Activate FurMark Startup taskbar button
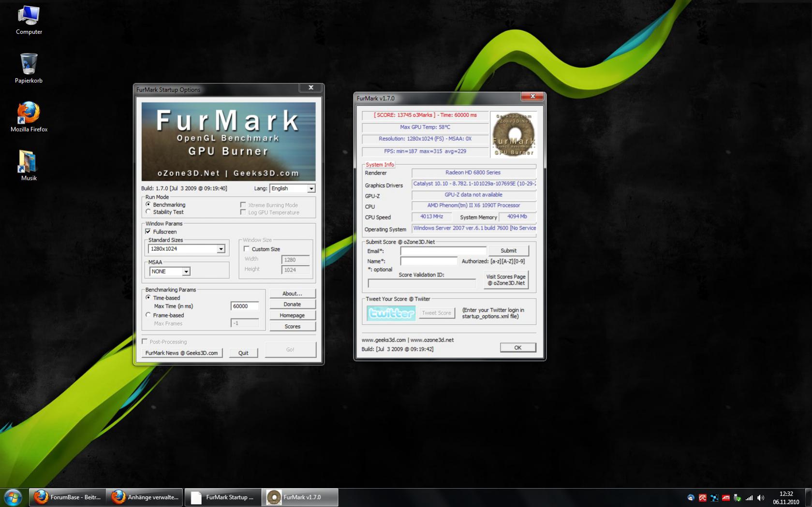Screen dimensions: 812x507 click(222, 497)
